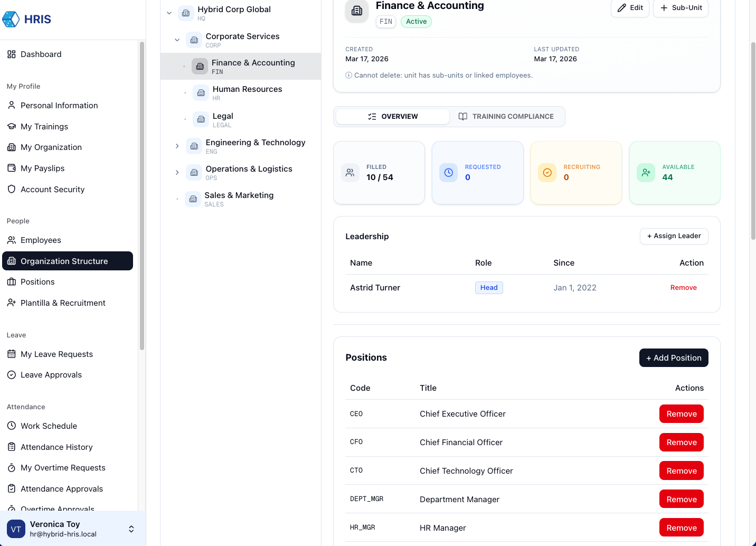756x546 pixels.
Task: Click the HRIS logo icon
Action: (x=11, y=20)
